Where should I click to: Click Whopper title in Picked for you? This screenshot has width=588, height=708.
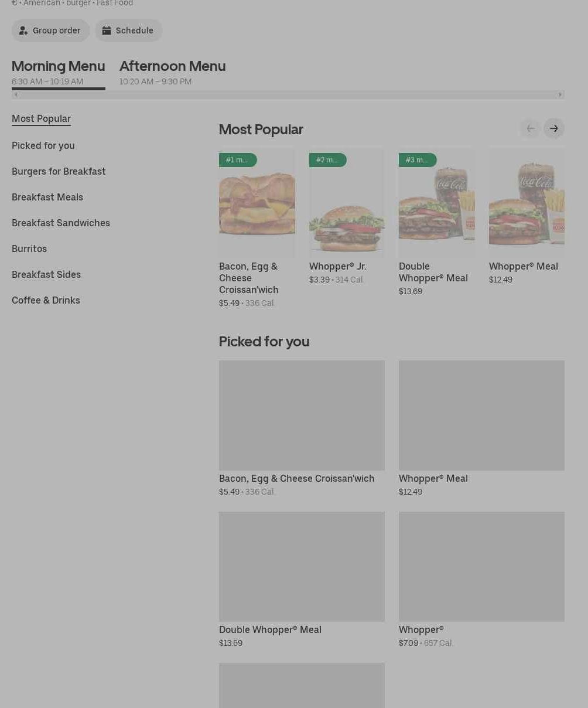[x=421, y=629]
